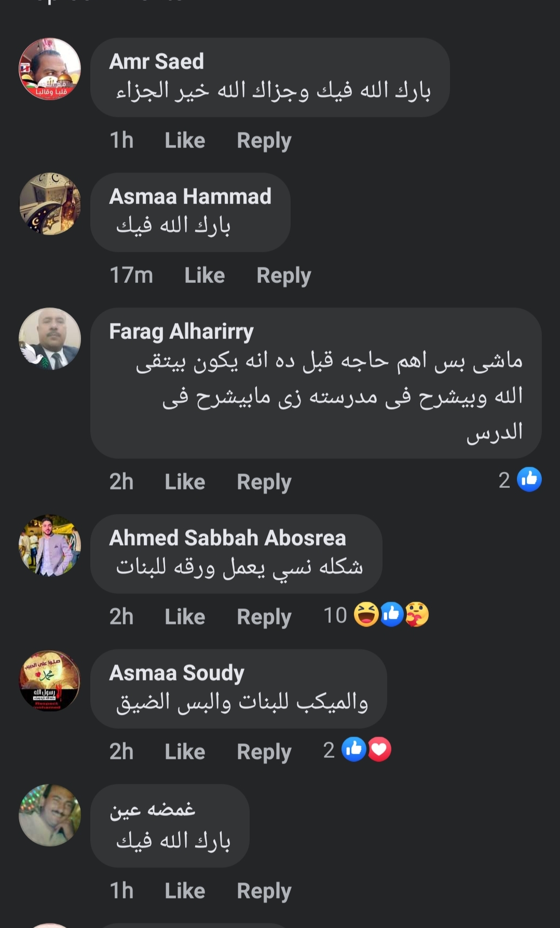Open the Amr Saed name link

pyautogui.click(x=156, y=61)
